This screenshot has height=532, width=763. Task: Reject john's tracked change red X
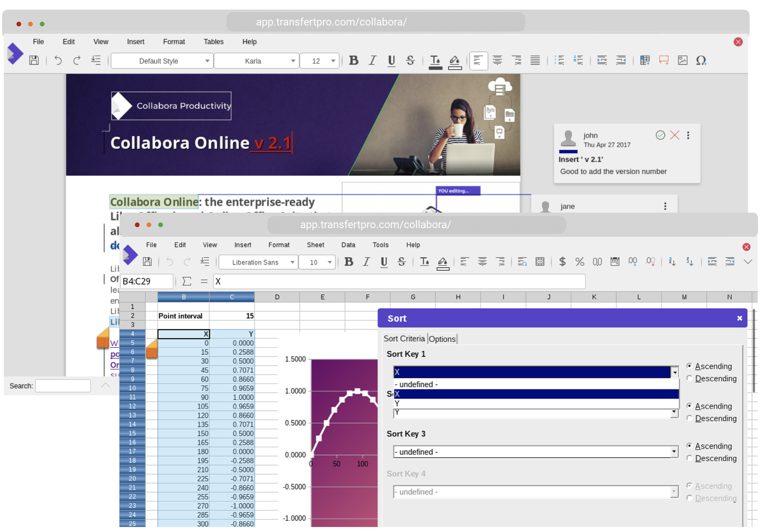(x=675, y=135)
